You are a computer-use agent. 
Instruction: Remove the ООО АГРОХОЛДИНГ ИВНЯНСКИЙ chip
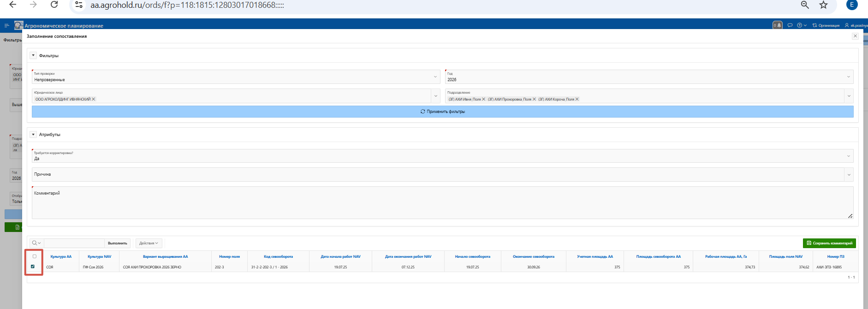click(94, 99)
